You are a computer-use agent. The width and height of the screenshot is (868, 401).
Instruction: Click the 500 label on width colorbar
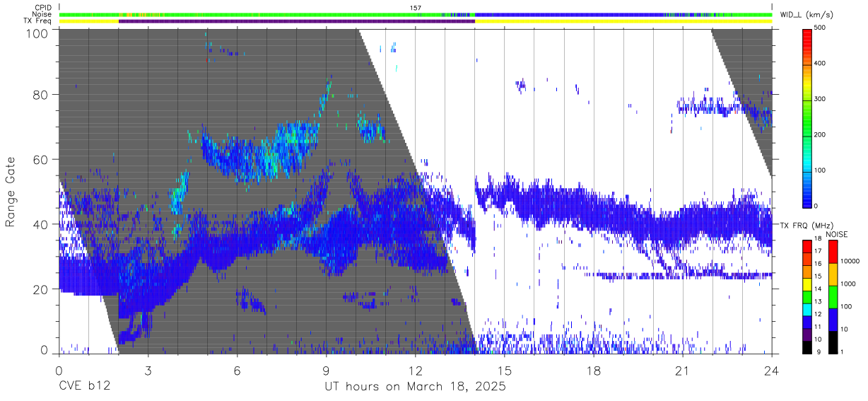click(820, 28)
